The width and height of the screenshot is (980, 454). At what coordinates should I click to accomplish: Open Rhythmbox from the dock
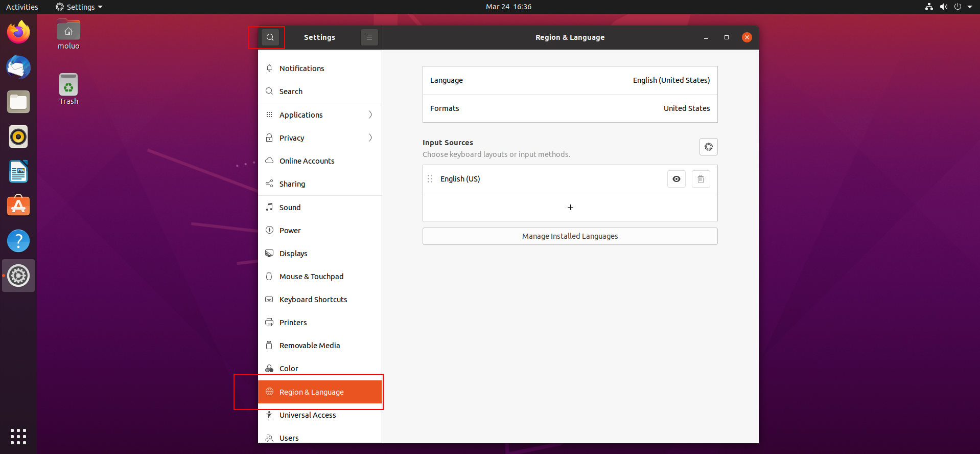(x=18, y=137)
